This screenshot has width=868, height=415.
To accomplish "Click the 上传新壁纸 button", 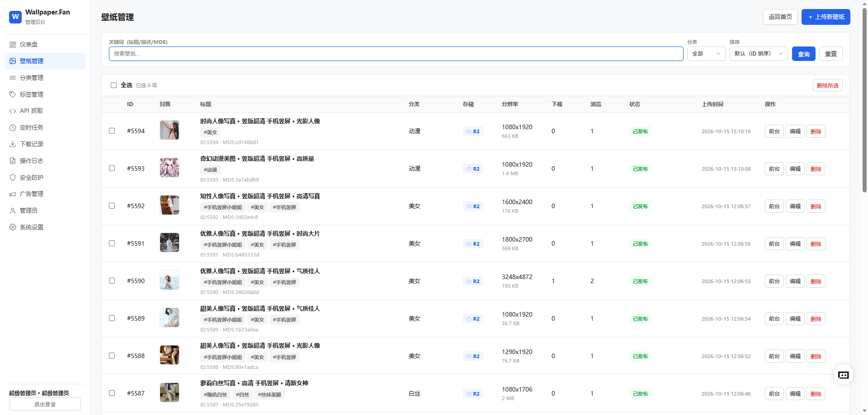I will click(826, 17).
